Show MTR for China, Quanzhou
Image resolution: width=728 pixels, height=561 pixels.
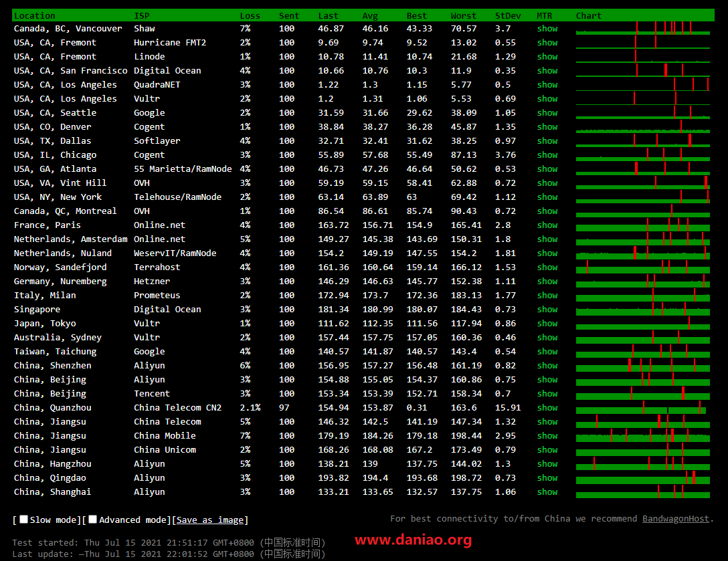click(547, 407)
